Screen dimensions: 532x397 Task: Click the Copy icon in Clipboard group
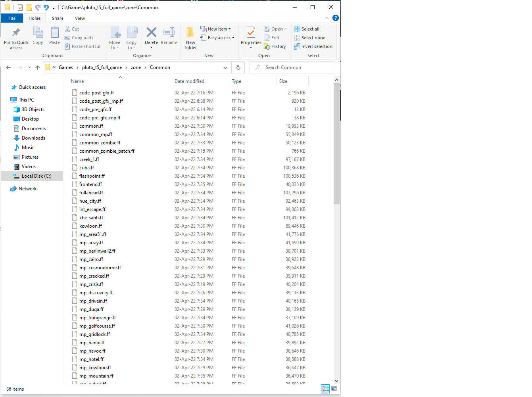click(x=38, y=33)
